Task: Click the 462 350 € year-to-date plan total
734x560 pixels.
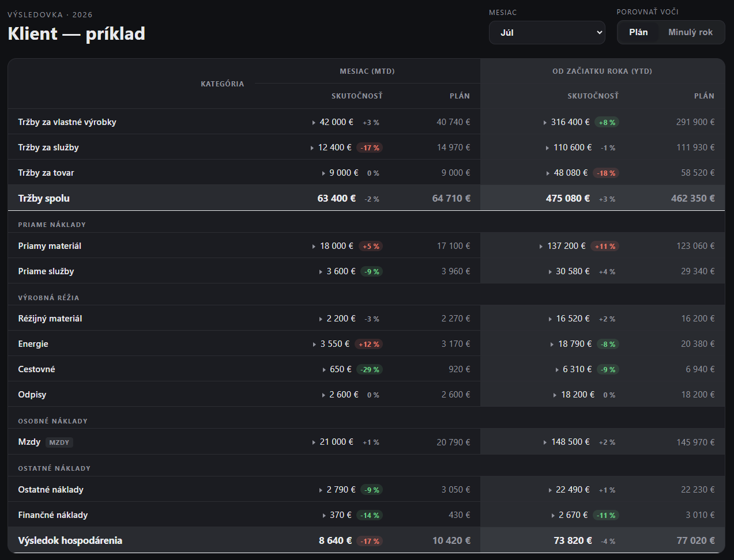Action: point(692,198)
